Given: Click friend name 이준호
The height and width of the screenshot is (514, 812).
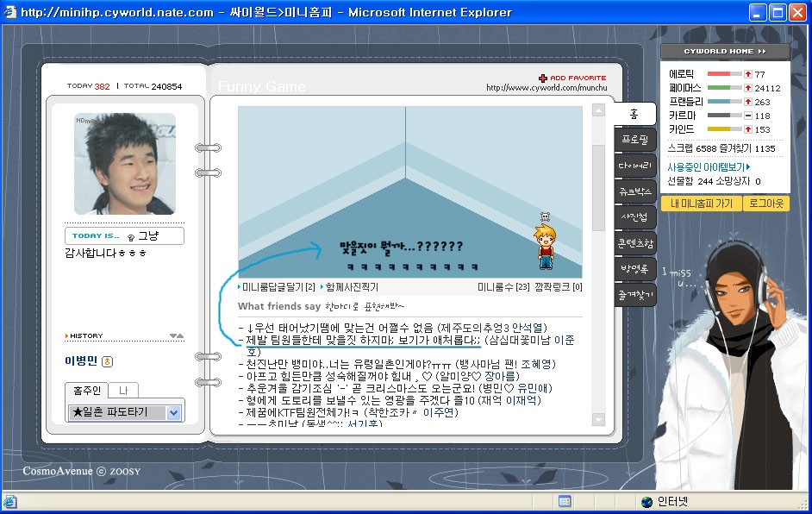Looking at the screenshot, I should click(x=564, y=341).
